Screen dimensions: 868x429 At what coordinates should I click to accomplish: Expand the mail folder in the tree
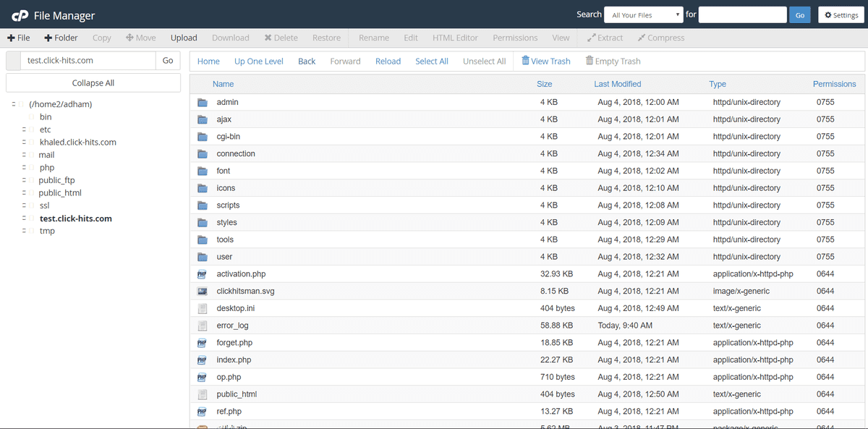coord(24,155)
